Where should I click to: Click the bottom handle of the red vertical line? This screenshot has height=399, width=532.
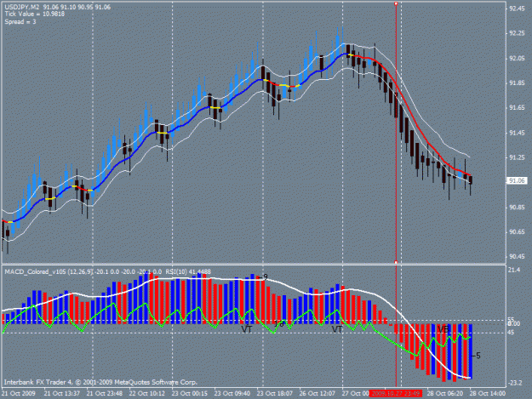[x=396, y=262]
